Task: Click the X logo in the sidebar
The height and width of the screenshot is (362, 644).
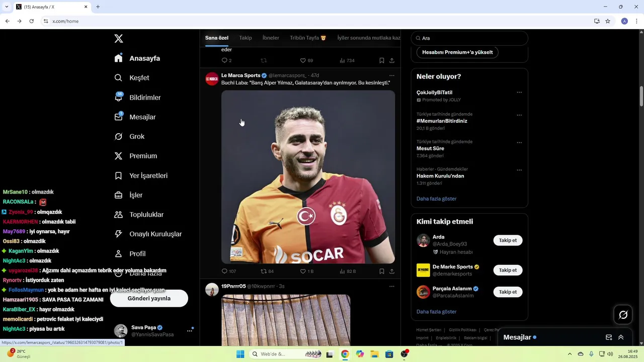Action: coord(119,39)
